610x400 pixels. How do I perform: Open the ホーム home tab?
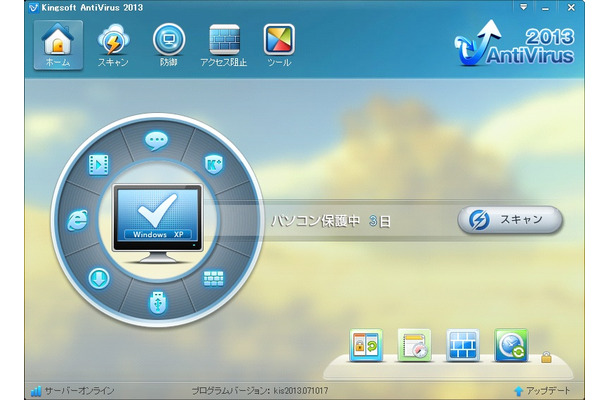point(58,45)
